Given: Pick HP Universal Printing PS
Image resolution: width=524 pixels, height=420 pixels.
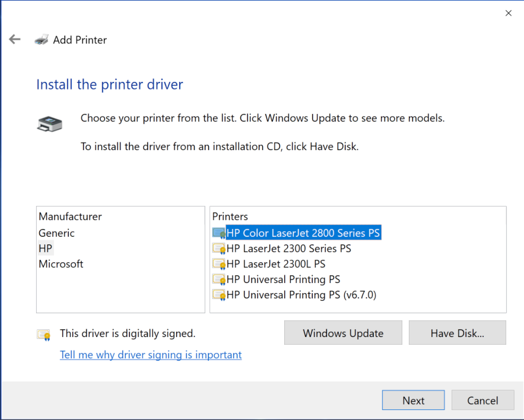Looking at the screenshot, I should (x=283, y=279).
